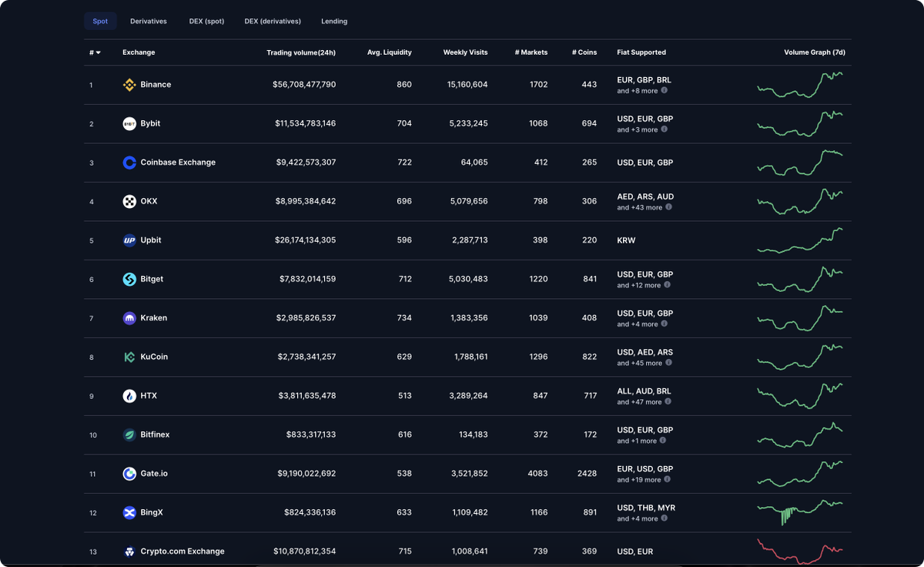Click the Volume Graph (7d) header
Screen dimensions: 924x567
pyautogui.click(x=815, y=52)
